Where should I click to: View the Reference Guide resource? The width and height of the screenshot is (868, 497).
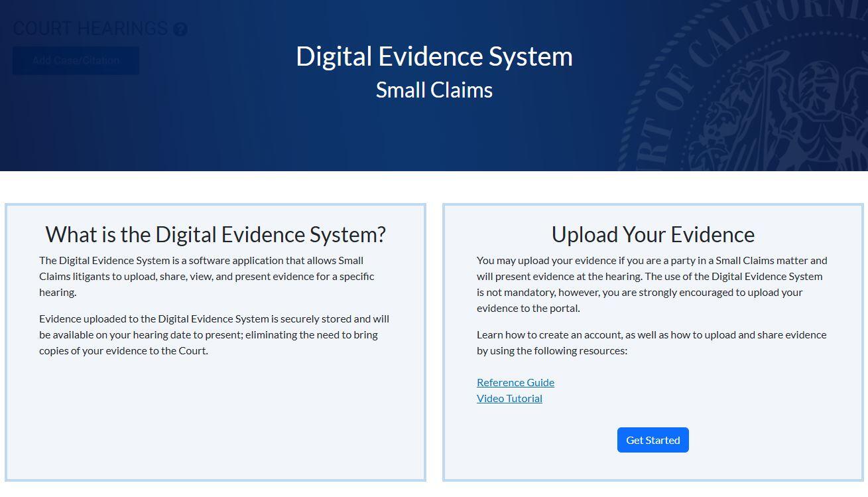pos(515,382)
